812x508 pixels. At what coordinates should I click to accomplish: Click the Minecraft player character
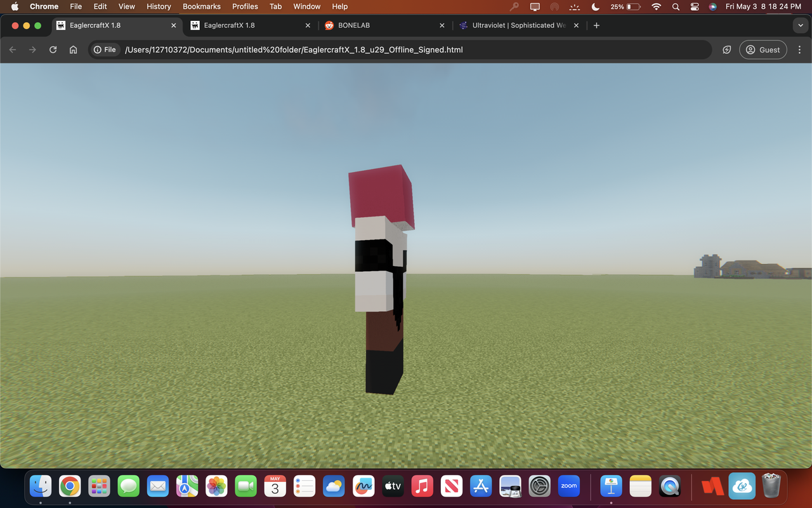click(x=383, y=279)
